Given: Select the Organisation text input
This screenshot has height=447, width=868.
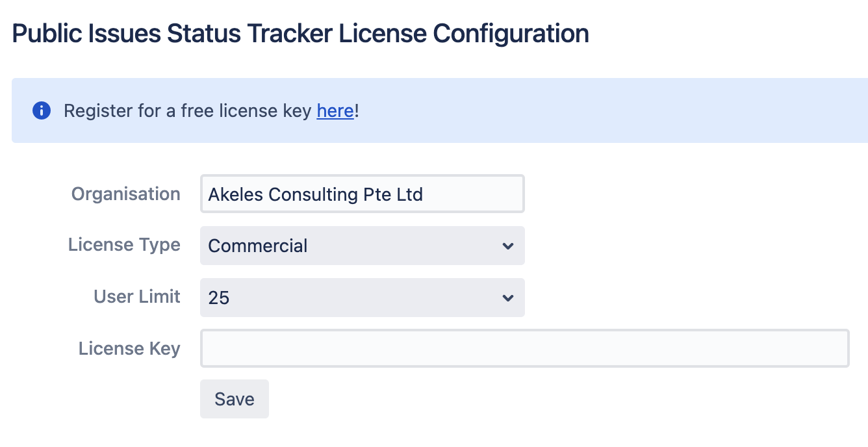Looking at the screenshot, I should (x=362, y=194).
